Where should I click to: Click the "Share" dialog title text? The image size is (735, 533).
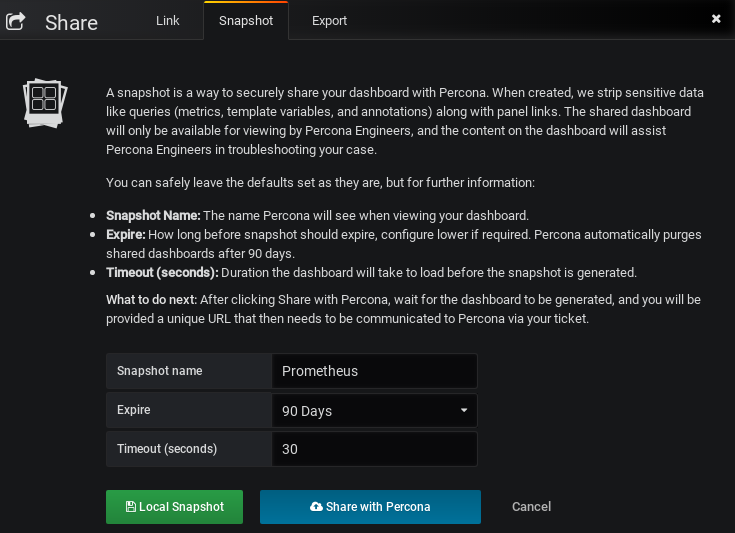[x=72, y=22]
